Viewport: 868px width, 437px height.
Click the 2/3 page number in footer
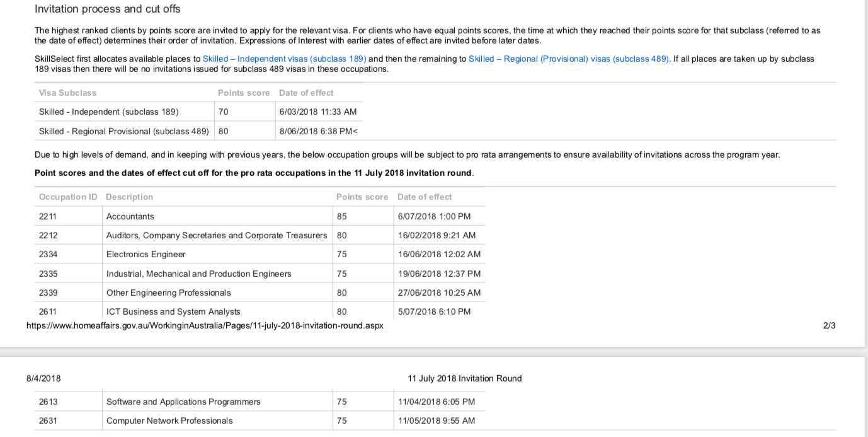(829, 326)
